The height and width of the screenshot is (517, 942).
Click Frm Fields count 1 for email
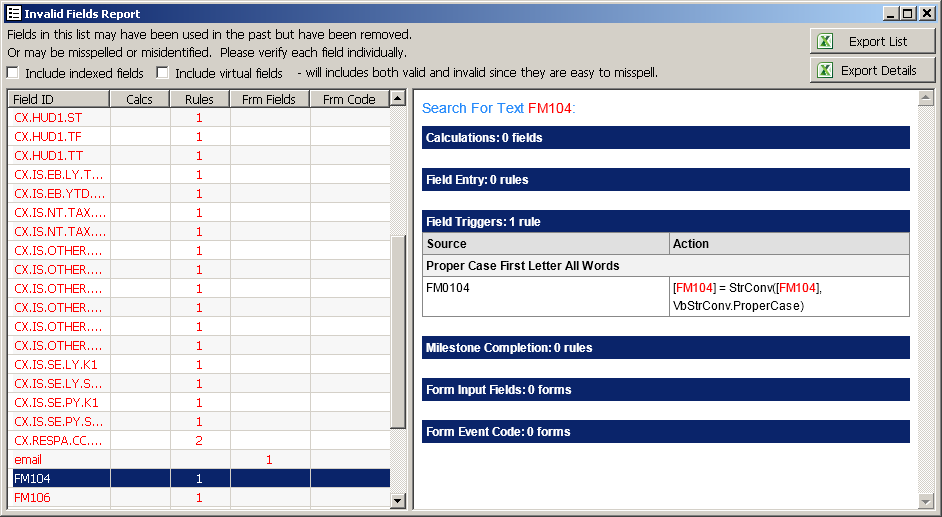point(269,459)
